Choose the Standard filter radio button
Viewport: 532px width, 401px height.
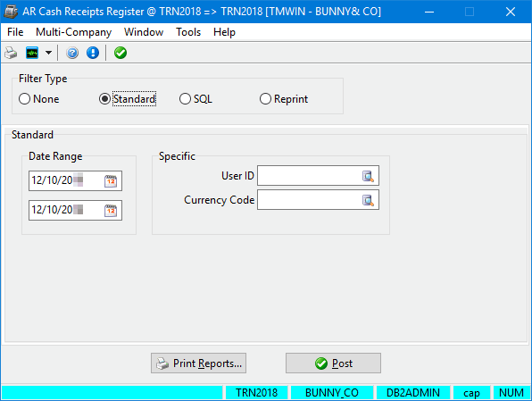pos(128,99)
